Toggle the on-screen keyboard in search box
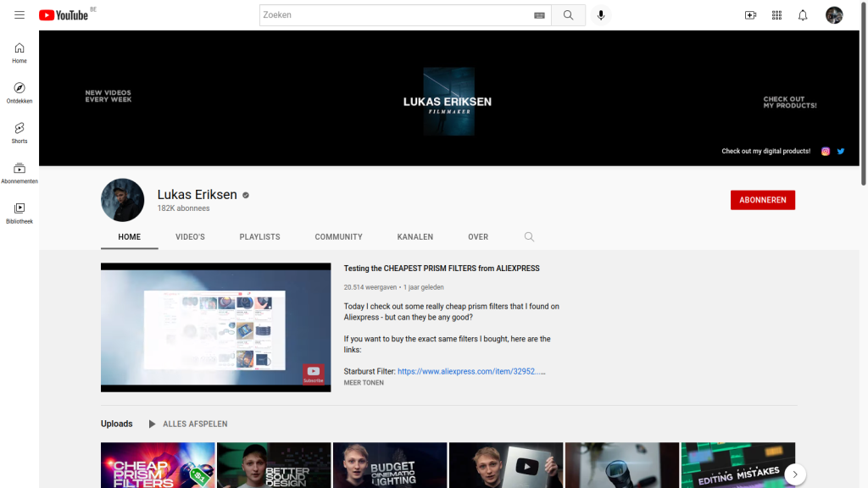This screenshot has width=868, height=488. (x=539, y=15)
